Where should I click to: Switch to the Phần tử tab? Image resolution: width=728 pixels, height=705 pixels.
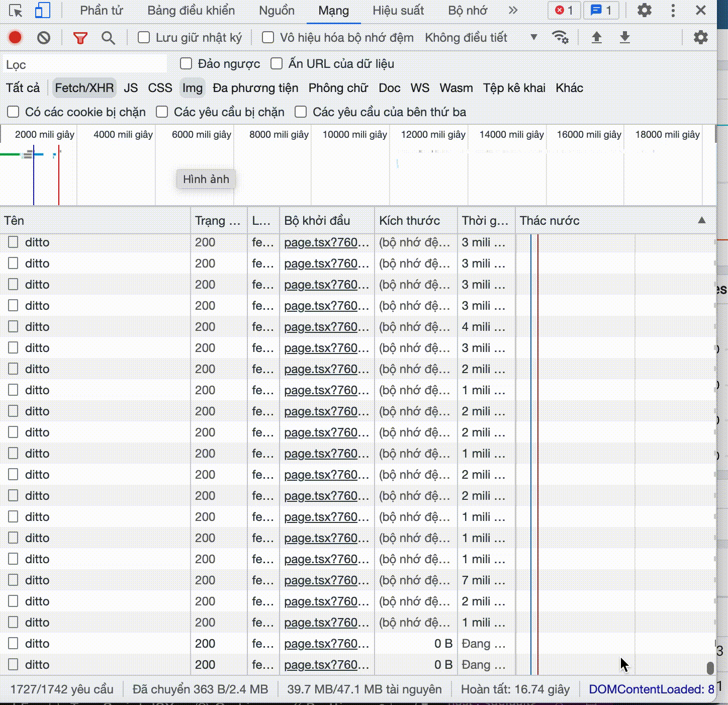tap(102, 11)
